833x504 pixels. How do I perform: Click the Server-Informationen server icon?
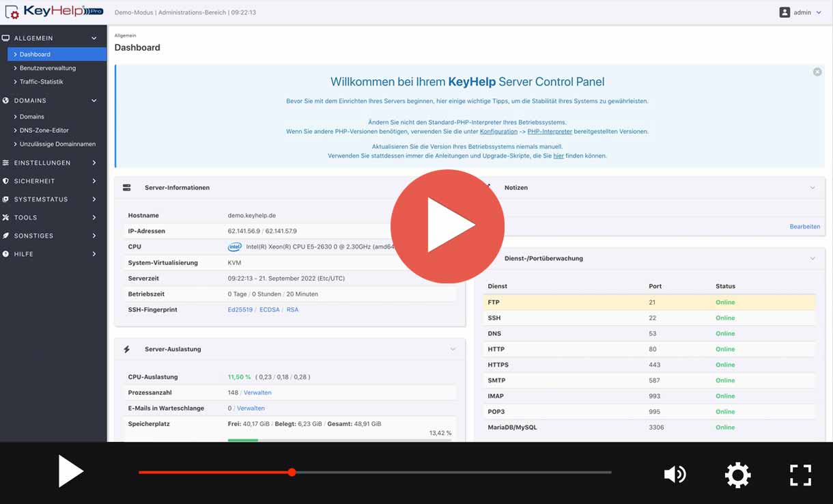[x=126, y=187]
